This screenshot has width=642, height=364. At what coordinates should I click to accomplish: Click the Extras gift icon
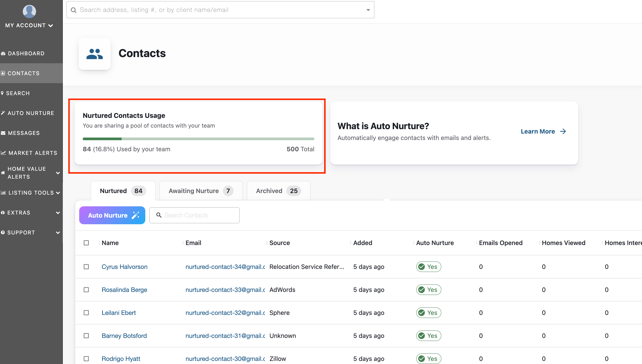point(3,213)
